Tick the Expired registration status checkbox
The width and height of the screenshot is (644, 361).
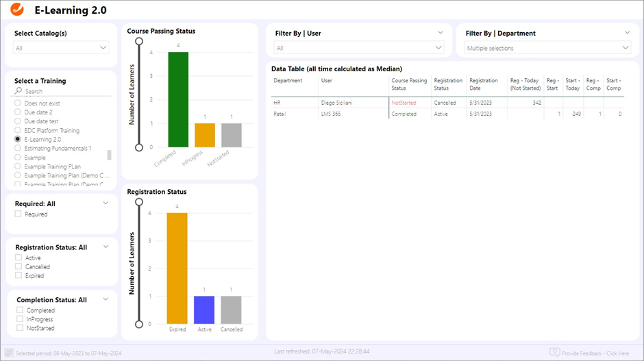point(19,276)
